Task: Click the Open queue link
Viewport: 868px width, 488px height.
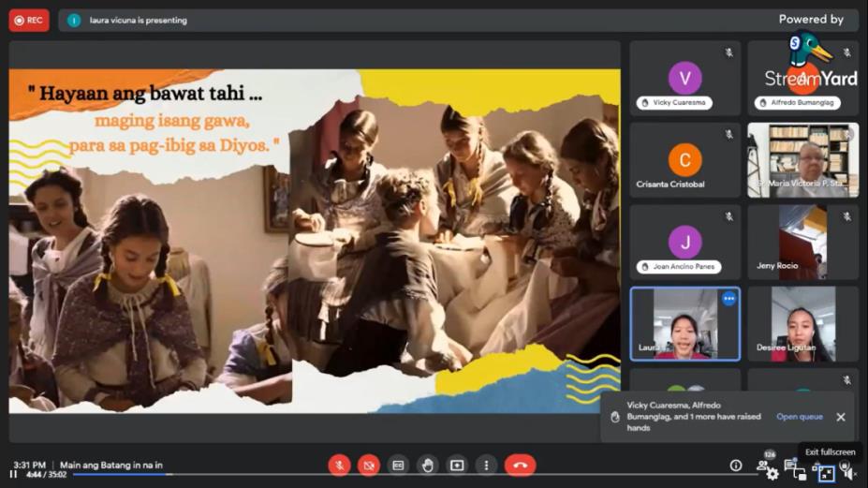Action: (x=799, y=417)
